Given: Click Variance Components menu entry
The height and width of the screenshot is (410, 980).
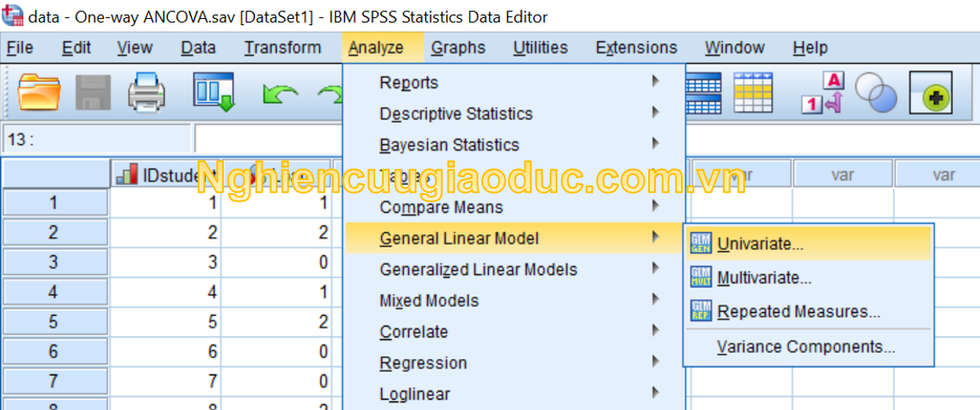Looking at the screenshot, I should click(x=805, y=348).
